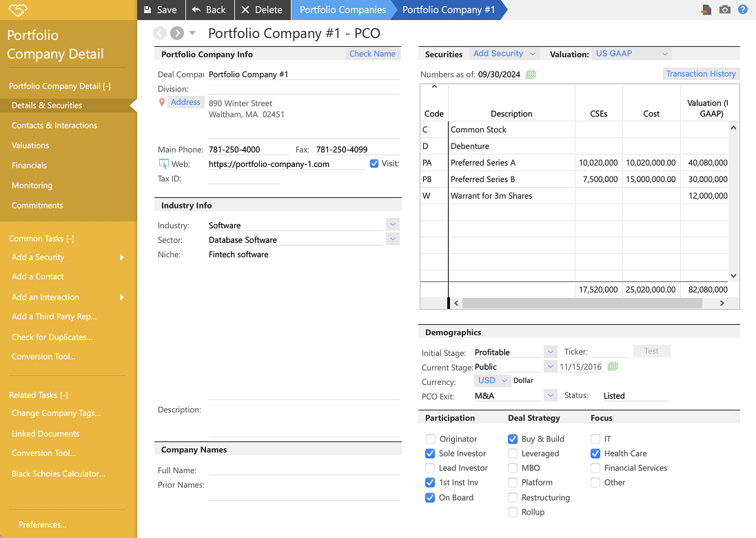The width and height of the screenshot is (756, 538).
Task: Open Contacts & Interactions page
Action: click(54, 126)
